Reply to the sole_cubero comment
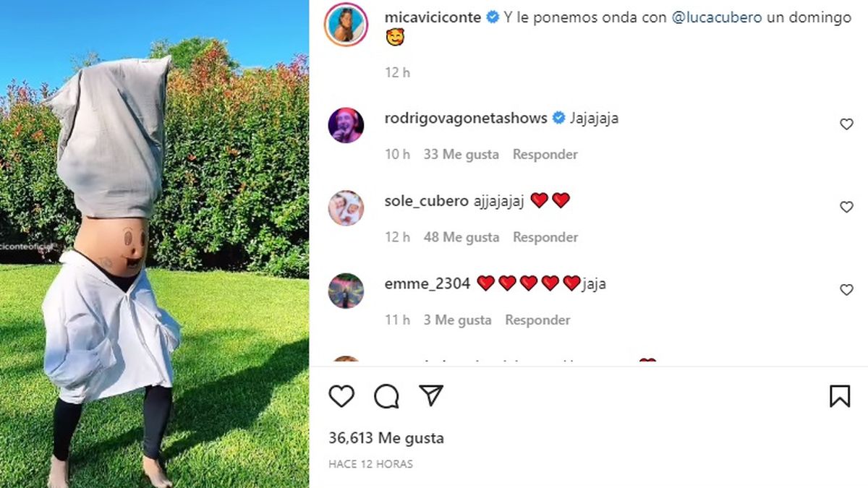This screenshot has height=488, width=868. 545,237
